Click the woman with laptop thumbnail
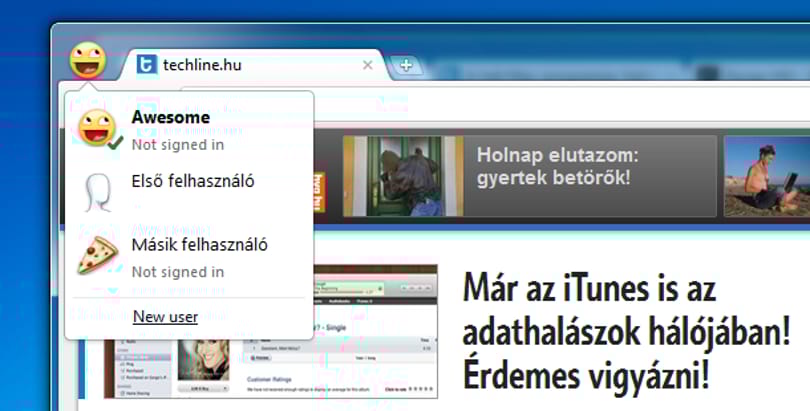 coord(767,176)
